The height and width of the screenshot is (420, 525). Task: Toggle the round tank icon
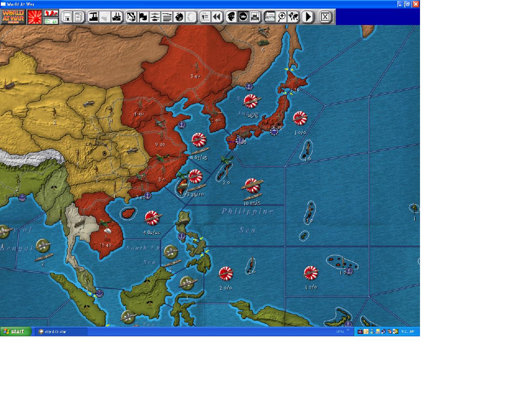243,17
